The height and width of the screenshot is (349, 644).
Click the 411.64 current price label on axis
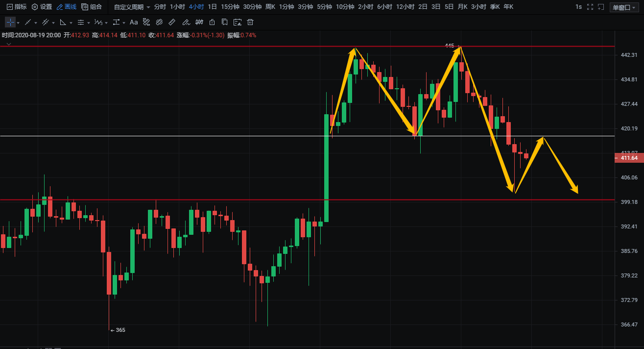(x=629, y=158)
